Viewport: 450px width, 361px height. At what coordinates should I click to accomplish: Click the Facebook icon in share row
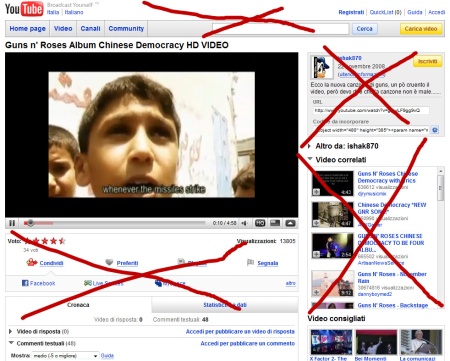pyautogui.click(x=25, y=283)
